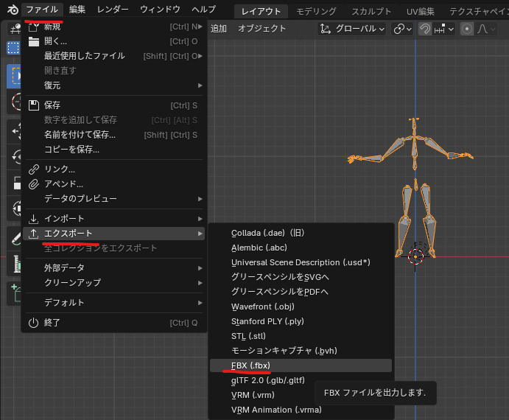Choose 開く... in the file menu
The image size is (509, 420).
(x=114, y=41)
